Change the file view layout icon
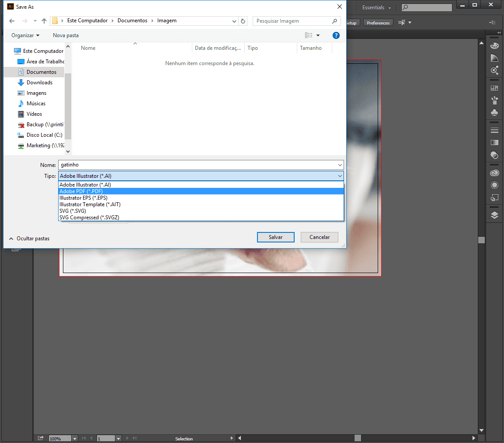The height and width of the screenshot is (443, 504). point(309,35)
